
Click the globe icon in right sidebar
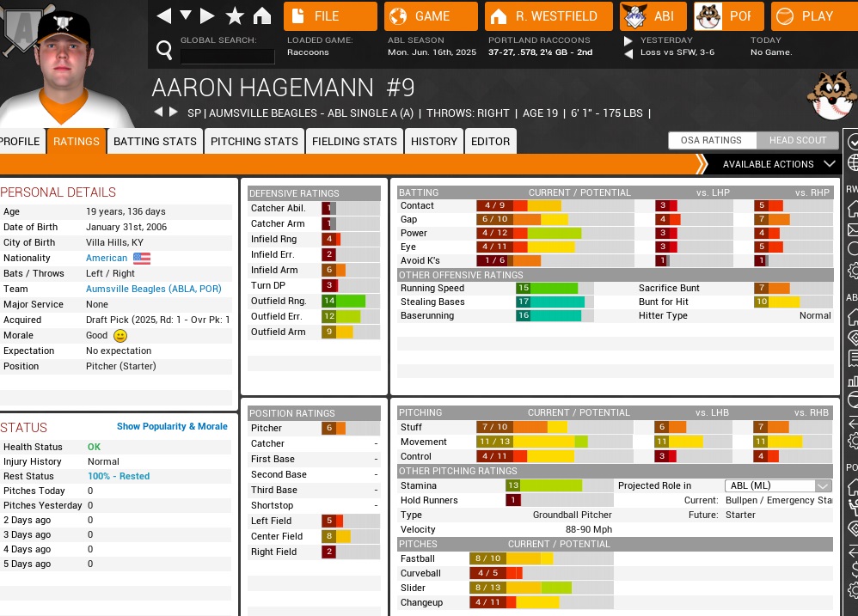852,163
